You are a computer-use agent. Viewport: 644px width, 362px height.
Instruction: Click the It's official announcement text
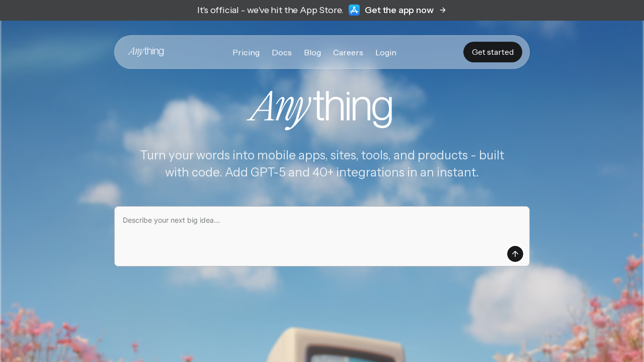coord(270,10)
